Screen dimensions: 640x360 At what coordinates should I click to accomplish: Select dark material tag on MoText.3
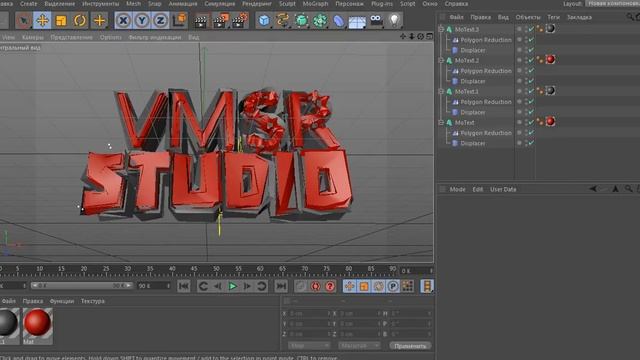pos(550,29)
